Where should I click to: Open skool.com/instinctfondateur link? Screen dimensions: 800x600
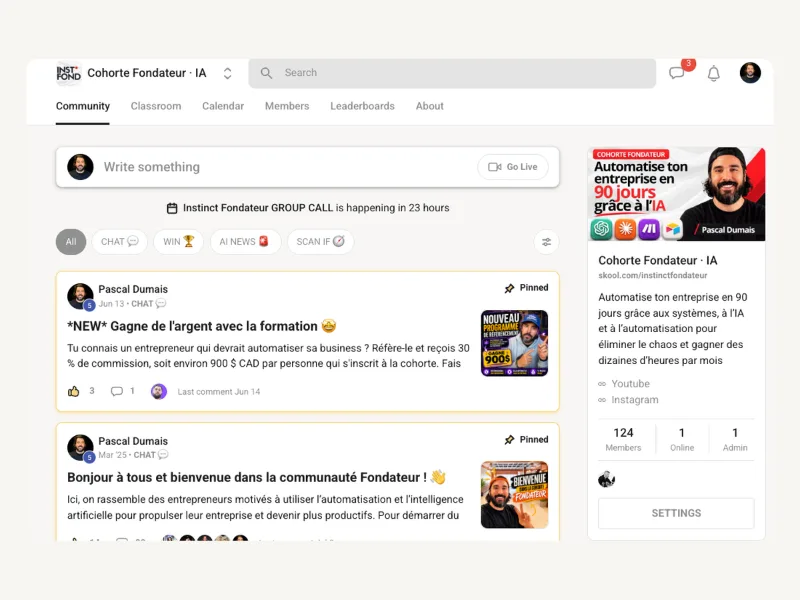tap(653, 276)
